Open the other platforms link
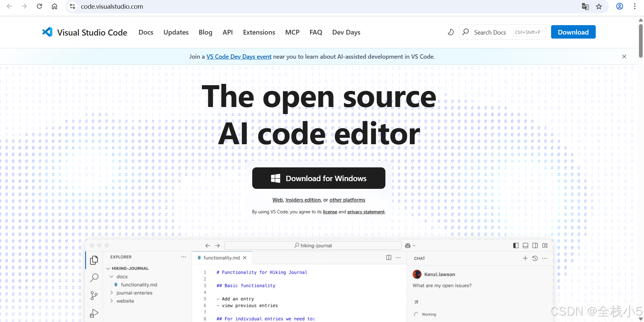The width and height of the screenshot is (644, 322). (x=347, y=200)
